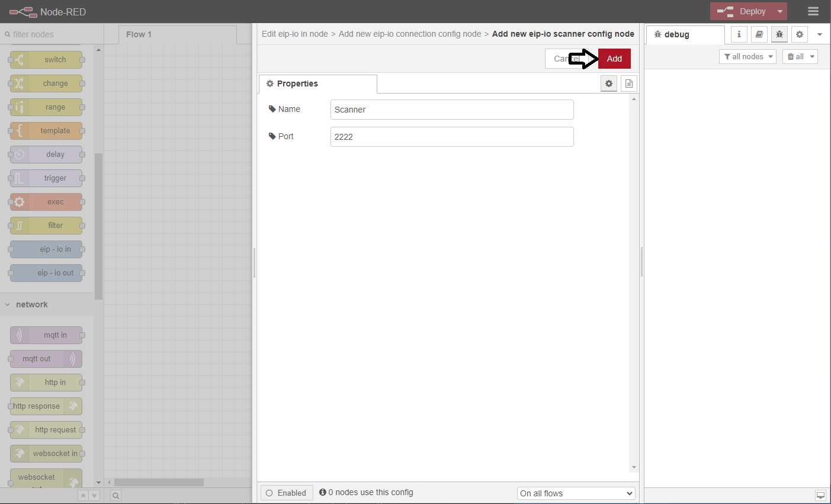The image size is (831, 504).
Task: Click the properties panel scroll down arrow
Action: coord(634,467)
